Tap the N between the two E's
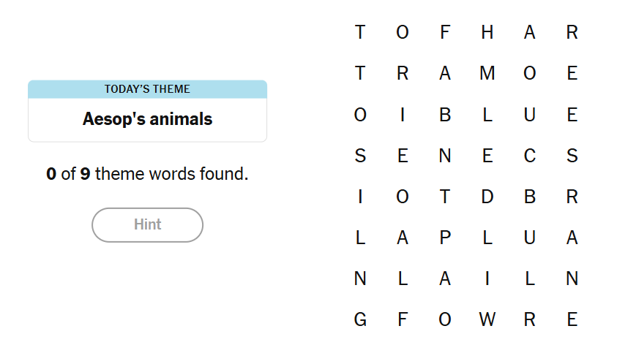Image resolution: width=617 pixels, height=364 pixels. pos(445,156)
